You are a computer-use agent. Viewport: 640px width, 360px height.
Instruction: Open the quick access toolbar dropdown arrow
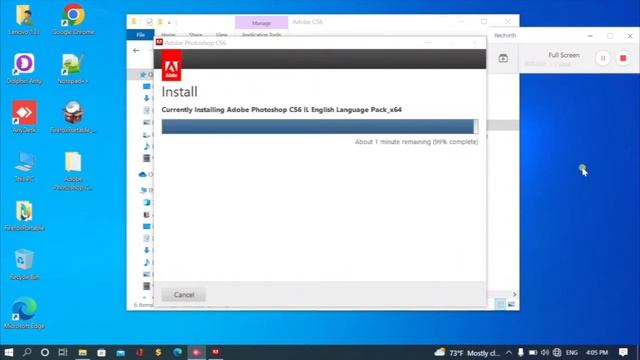point(169,22)
